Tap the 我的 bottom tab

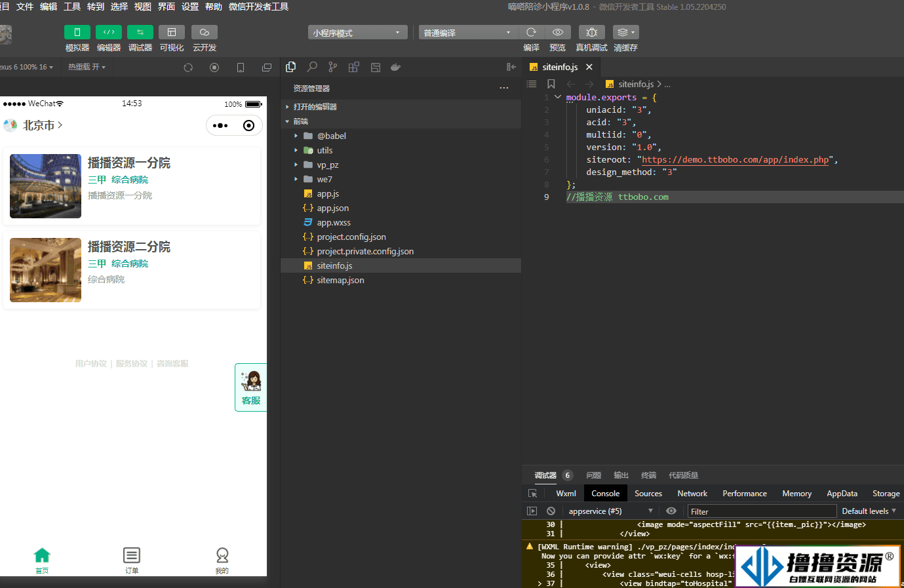pos(222,560)
